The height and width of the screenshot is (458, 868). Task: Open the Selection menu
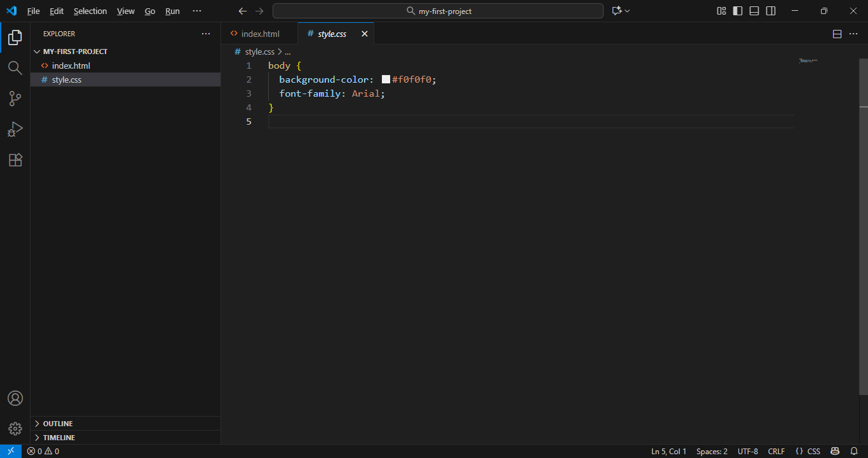click(90, 11)
